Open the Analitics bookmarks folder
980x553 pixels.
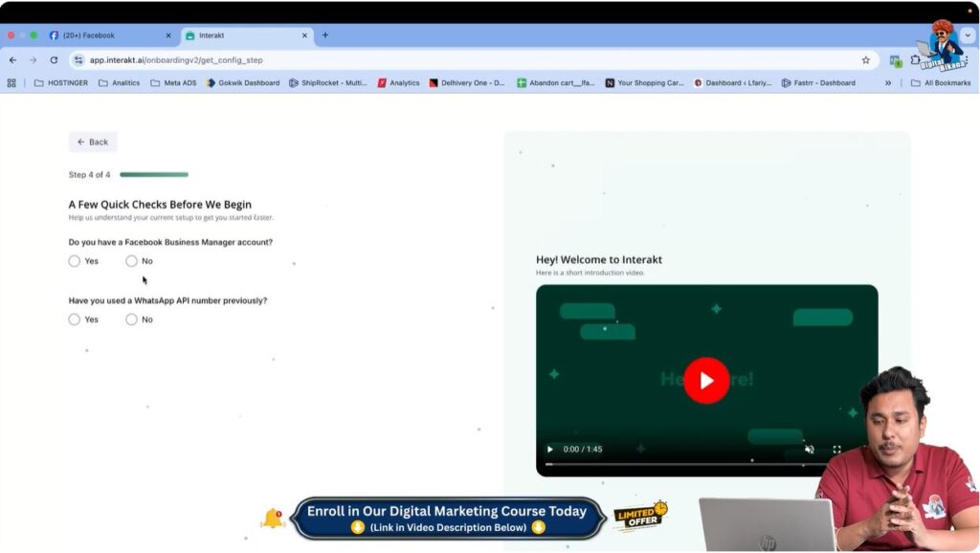[x=120, y=82]
